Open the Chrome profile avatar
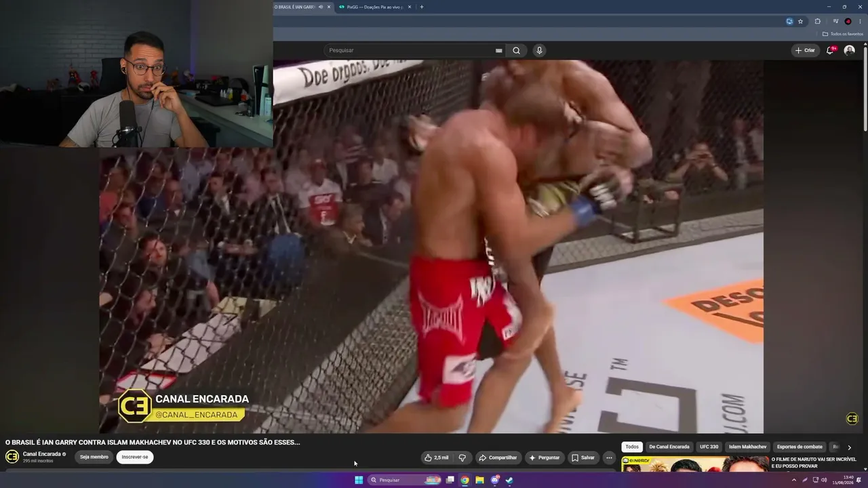This screenshot has height=488, width=868. tap(848, 21)
